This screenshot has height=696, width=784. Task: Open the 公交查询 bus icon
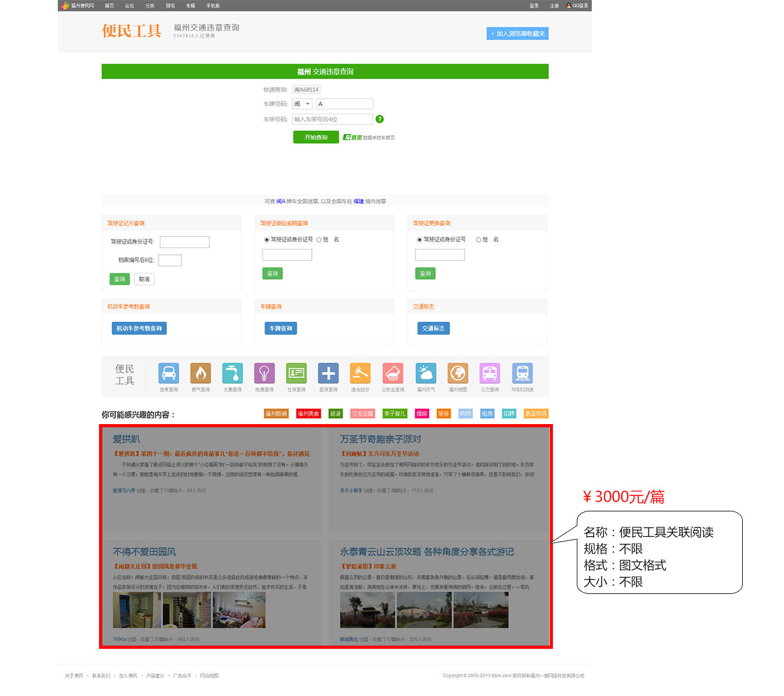tap(489, 373)
